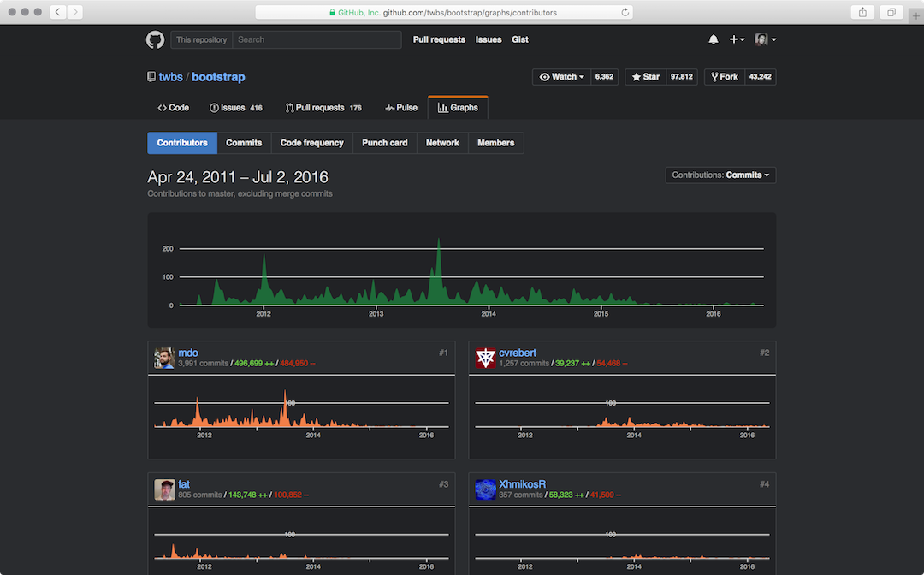Click the main contributions timeline graph
Screen dimensions: 924x575
tap(461, 270)
